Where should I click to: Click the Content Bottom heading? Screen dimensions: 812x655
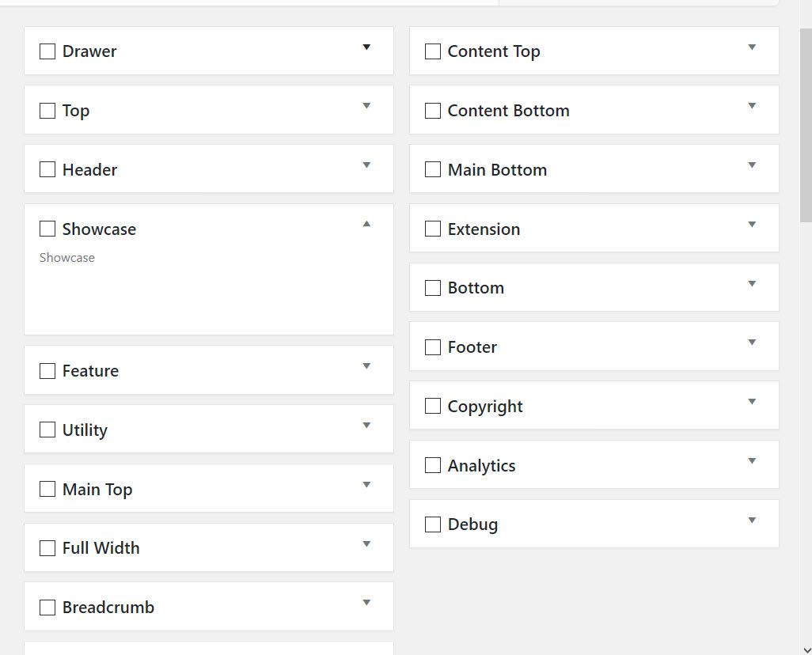(509, 110)
